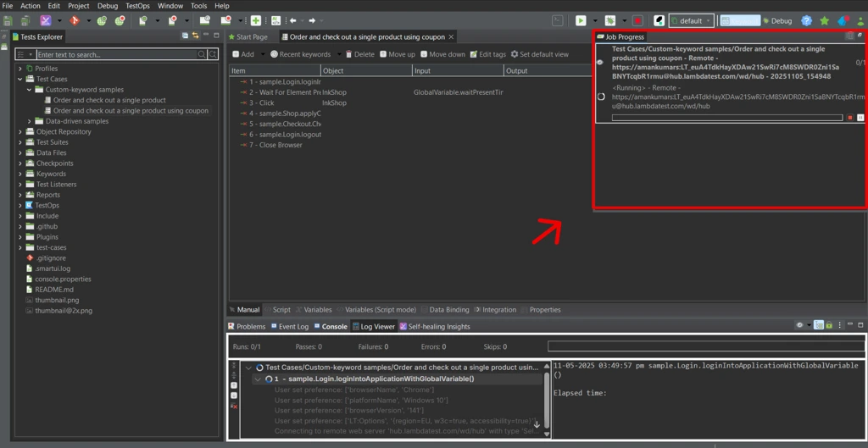Stop the running job in Job Progress

coord(850,118)
